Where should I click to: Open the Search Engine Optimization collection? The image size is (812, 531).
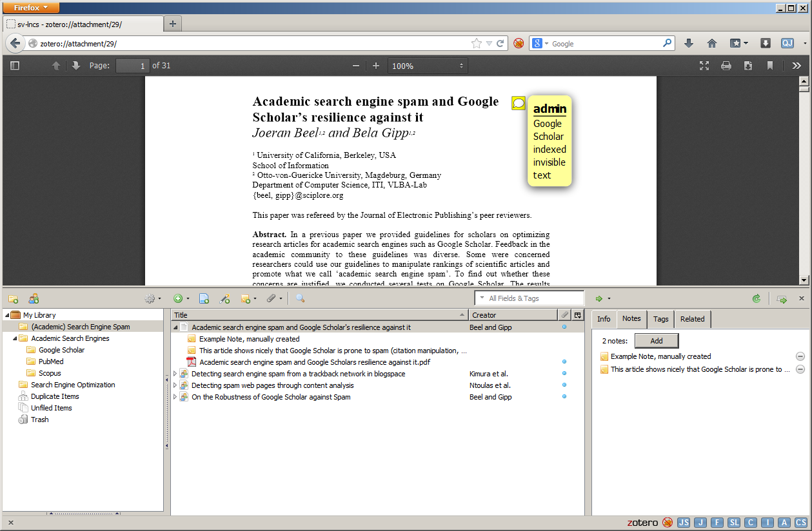click(73, 385)
